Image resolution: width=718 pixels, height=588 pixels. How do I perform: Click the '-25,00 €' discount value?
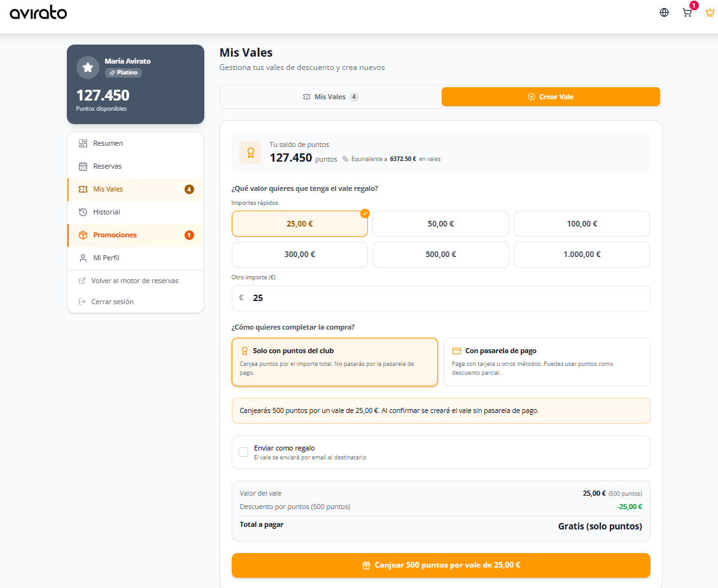pos(629,507)
